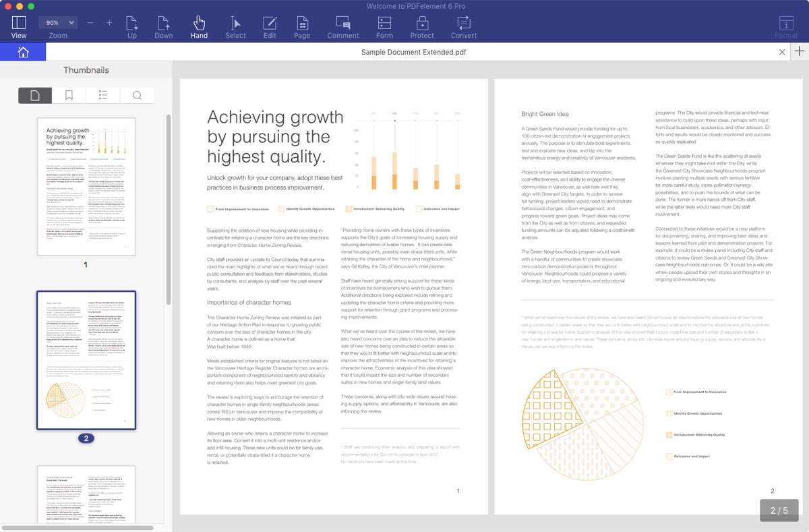Open the View panel toggle
The height and width of the screenshot is (532, 809).
tap(19, 27)
